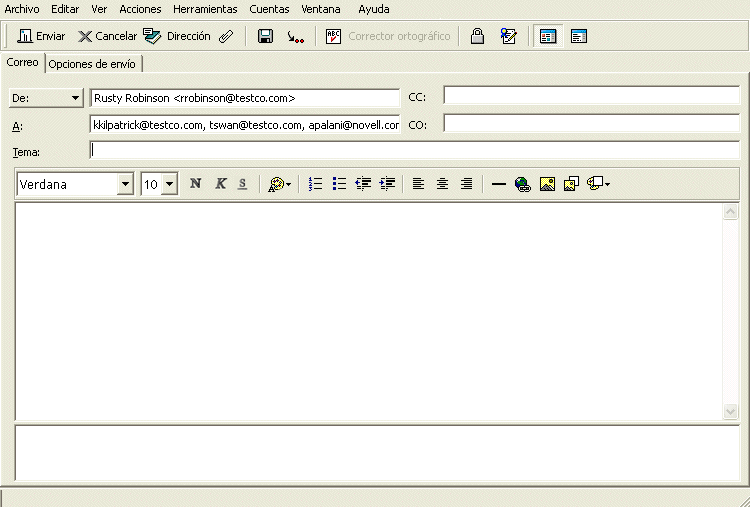
Task: Open the Archivo menu
Action: [22, 9]
